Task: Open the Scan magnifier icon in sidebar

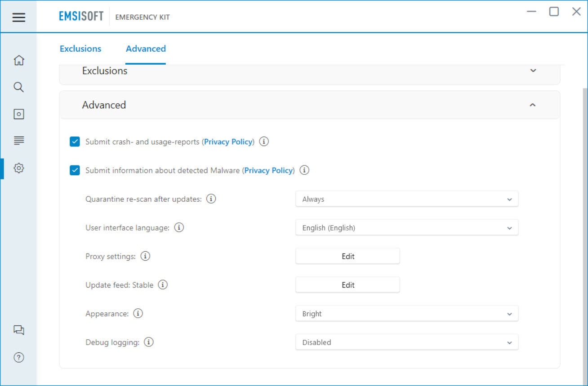Action: coord(18,87)
